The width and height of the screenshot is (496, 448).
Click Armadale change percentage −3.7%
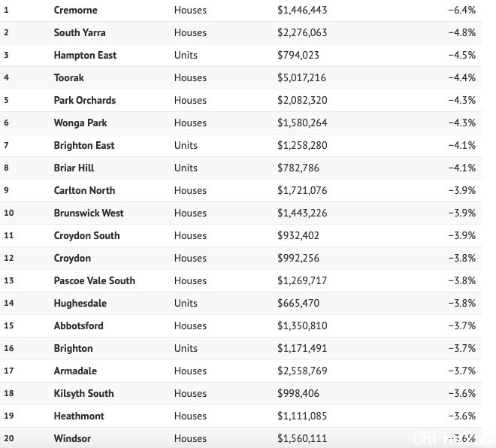462,371
